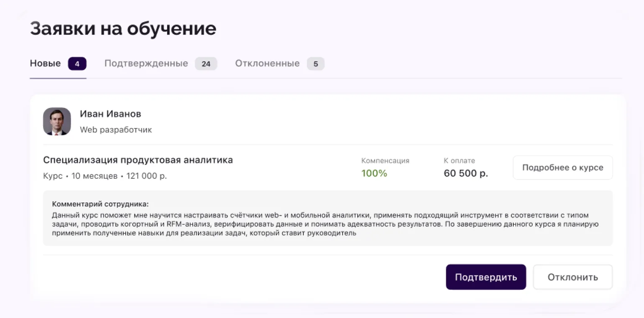Screen dimensions: 644x318
Task: Click the Web разработчик job title
Action: [116, 130]
